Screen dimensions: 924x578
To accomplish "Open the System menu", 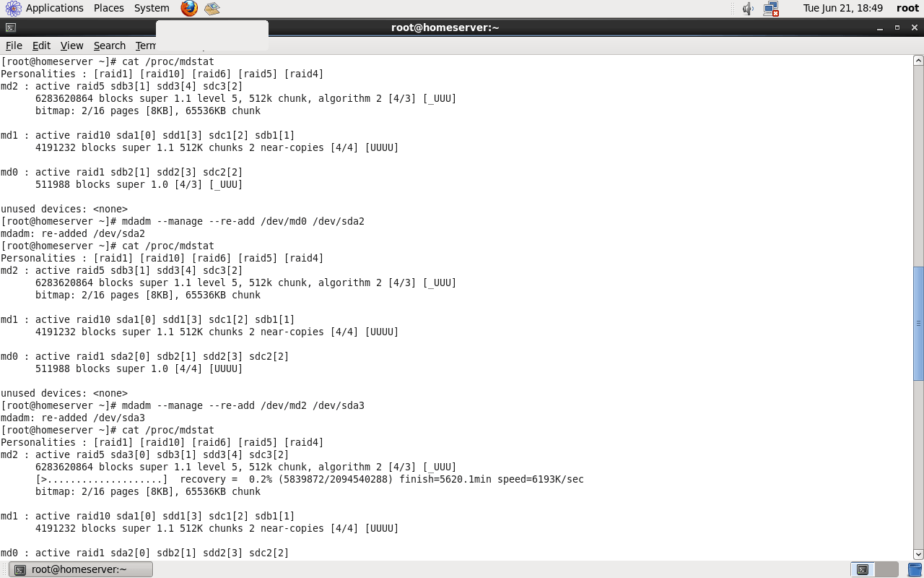I will 152,8.
